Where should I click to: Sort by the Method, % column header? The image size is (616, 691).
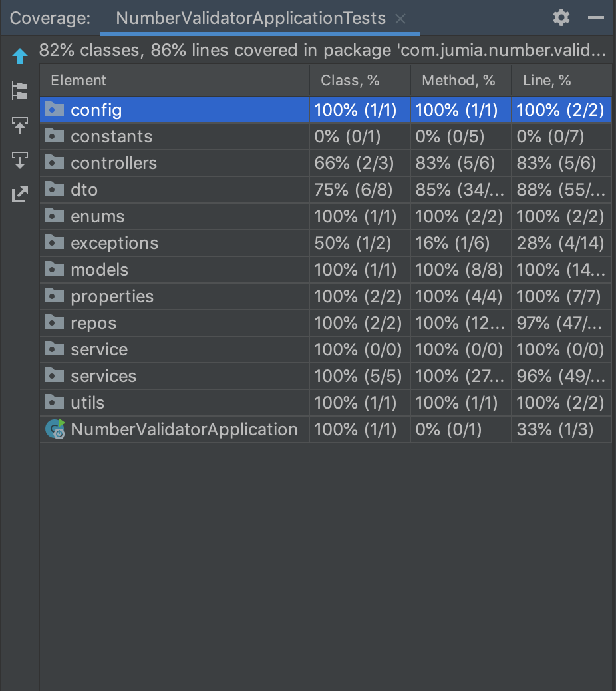(461, 80)
